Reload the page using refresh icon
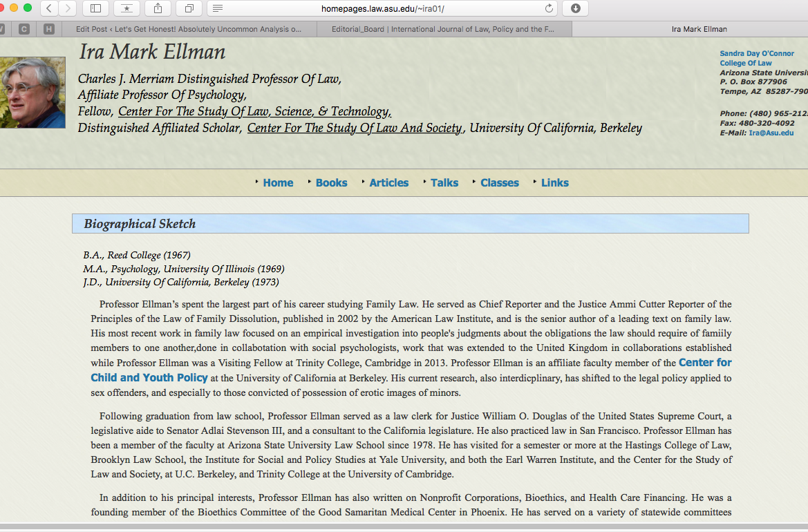This screenshot has width=808, height=532. 549,8
